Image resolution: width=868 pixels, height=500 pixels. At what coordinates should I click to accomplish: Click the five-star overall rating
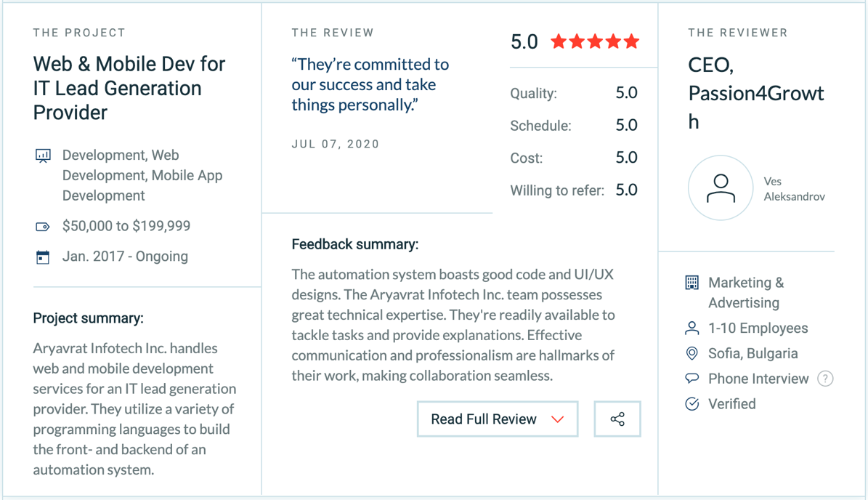click(x=595, y=41)
